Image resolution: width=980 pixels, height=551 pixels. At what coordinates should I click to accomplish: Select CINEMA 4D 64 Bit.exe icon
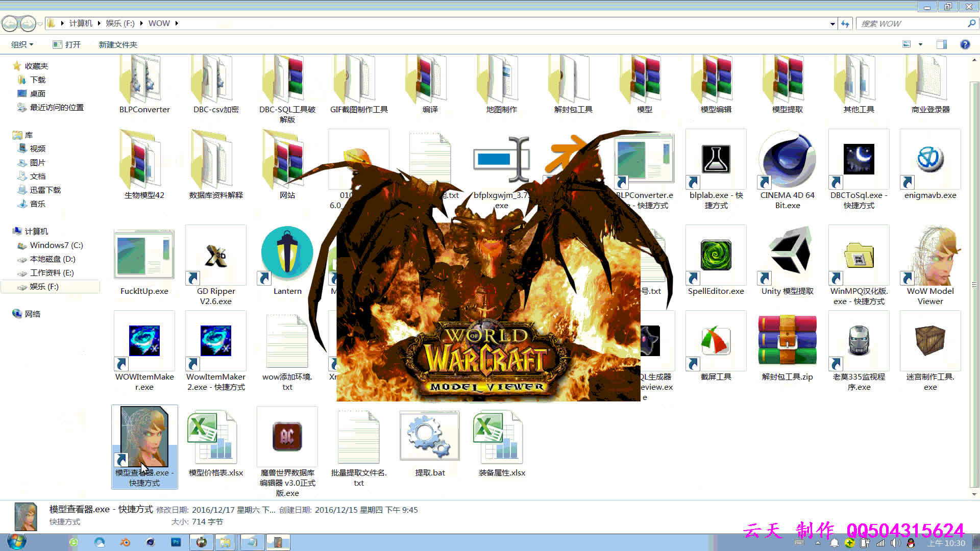click(788, 159)
